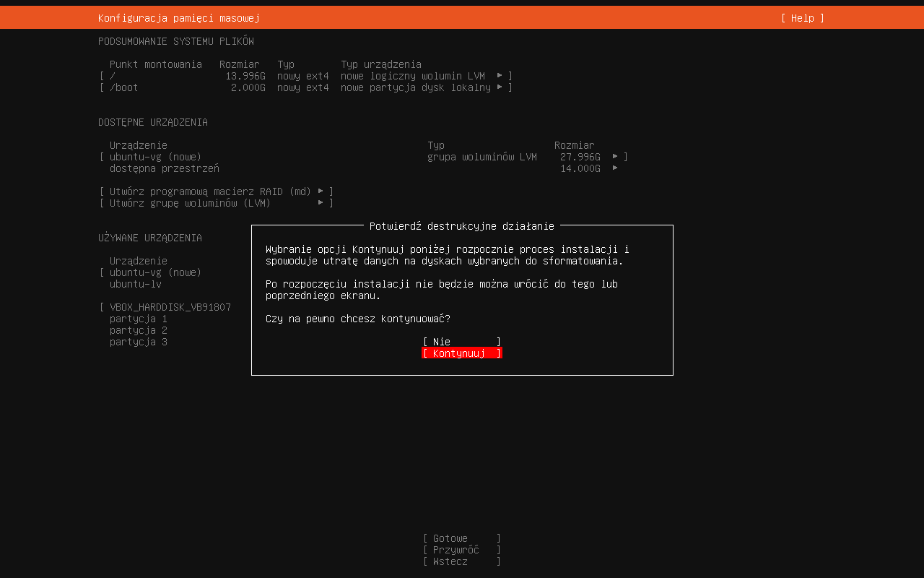Open Help in the top bar

803,18
